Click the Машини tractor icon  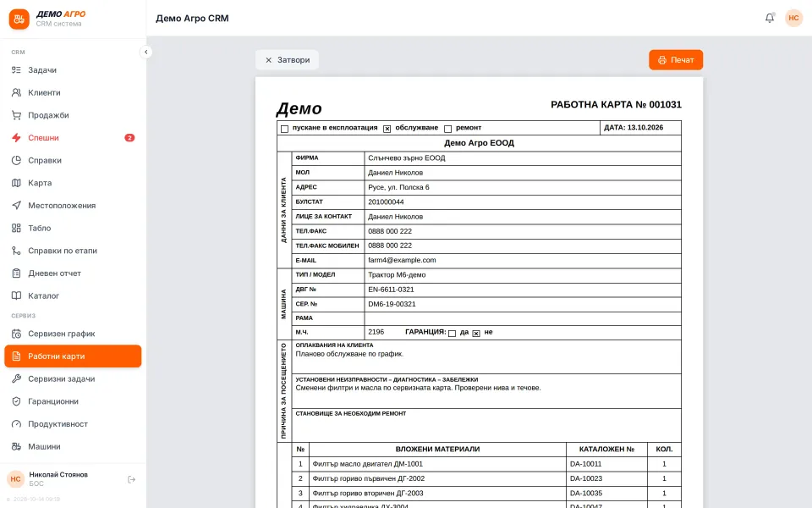[x=17, y=446]
